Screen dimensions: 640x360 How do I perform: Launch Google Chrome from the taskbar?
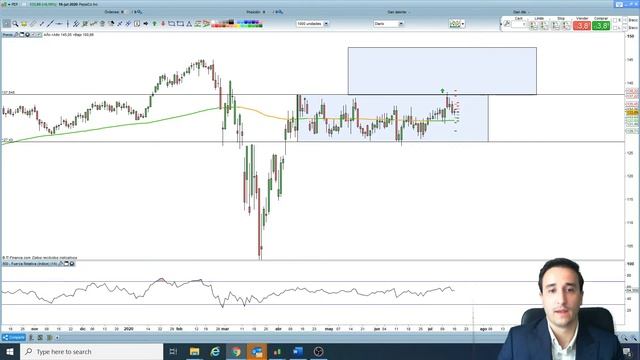pos(236,351)
